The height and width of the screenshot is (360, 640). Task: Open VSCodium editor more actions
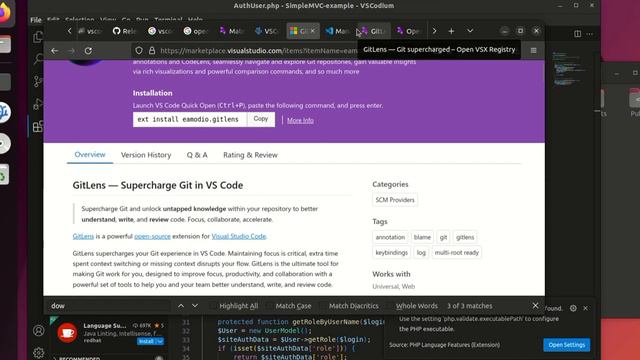click(590, 34)
